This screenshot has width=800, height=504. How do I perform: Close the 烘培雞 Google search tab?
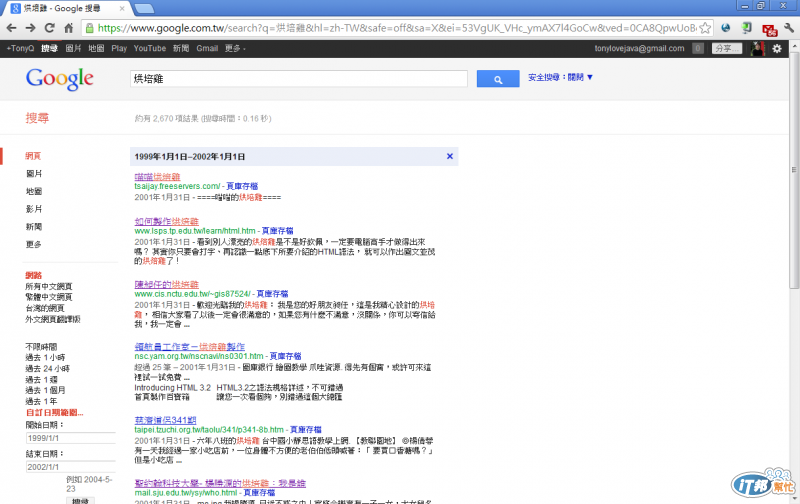click(122, 8)
